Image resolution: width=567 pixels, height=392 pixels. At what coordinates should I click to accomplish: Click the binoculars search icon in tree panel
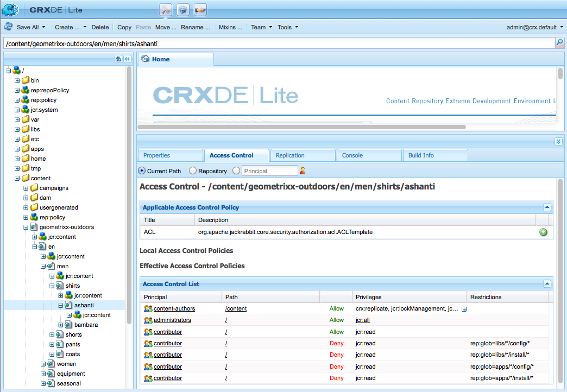pos(118,59)
